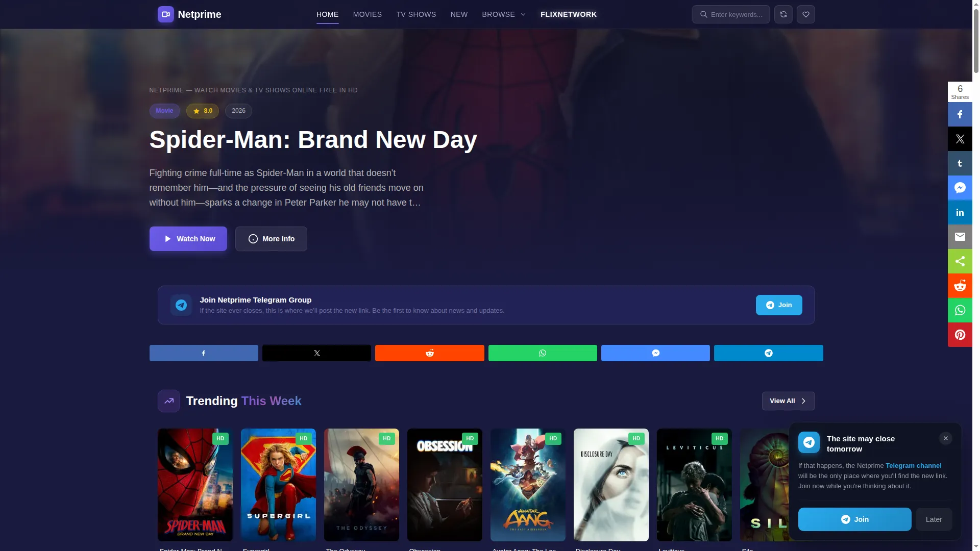Click the black X share bar below banner

316,353
